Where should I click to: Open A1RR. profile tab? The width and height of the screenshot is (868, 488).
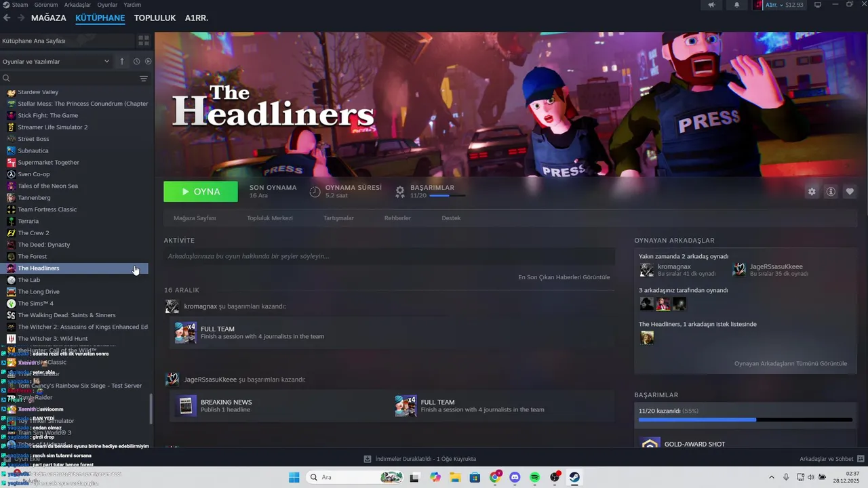(197, 18)
